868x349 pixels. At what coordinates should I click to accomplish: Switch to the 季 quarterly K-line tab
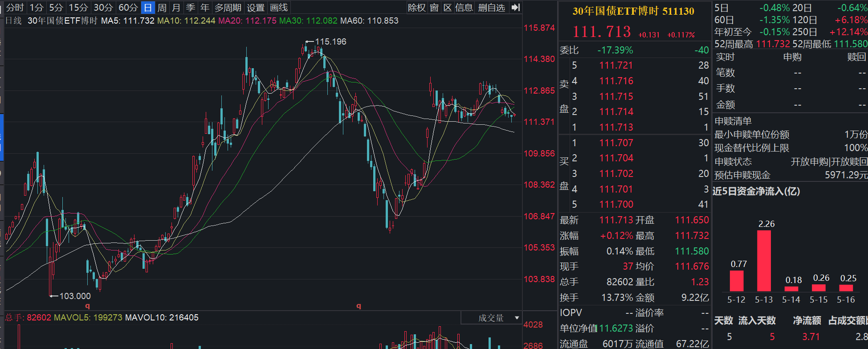pyautogui.click(x=191, y=8)
